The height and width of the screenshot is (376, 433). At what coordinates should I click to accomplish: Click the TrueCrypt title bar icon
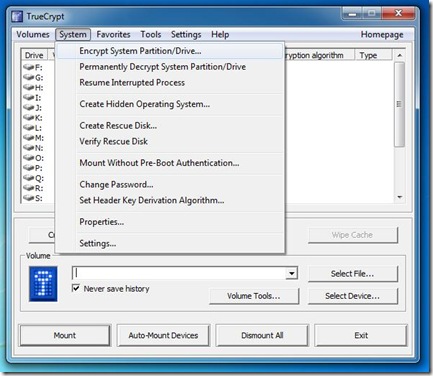click(17, 16)
